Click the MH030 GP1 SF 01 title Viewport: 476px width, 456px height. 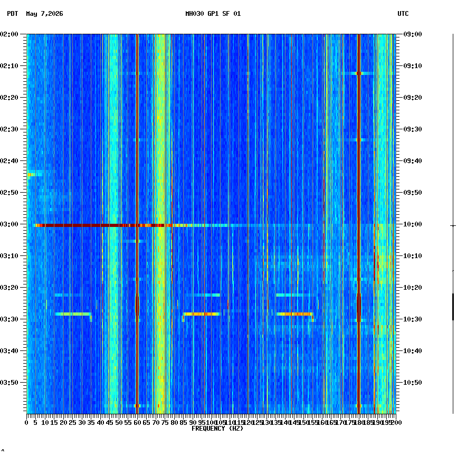213,14
